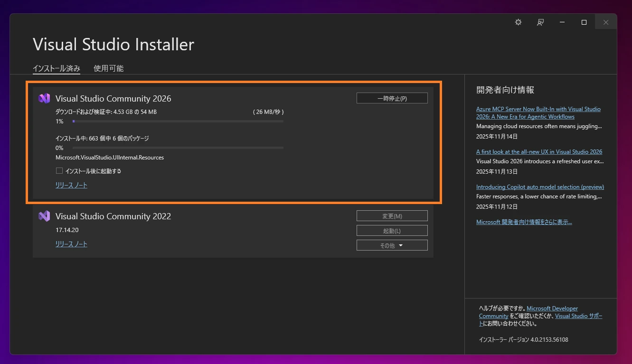Enable インストール後に起動する checkbox
The height and width of the screenshot is (364, 632).
pyautogui.click(x=59, y=170)
